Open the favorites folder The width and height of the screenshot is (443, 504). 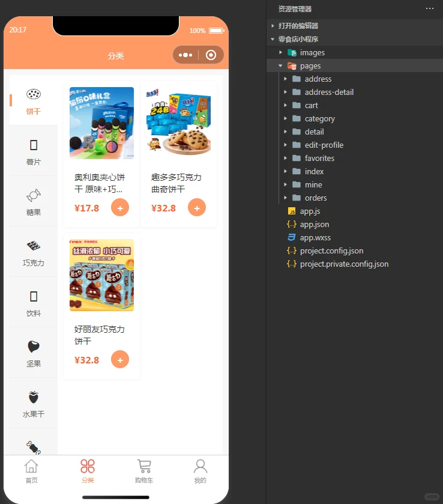[319, 158]
